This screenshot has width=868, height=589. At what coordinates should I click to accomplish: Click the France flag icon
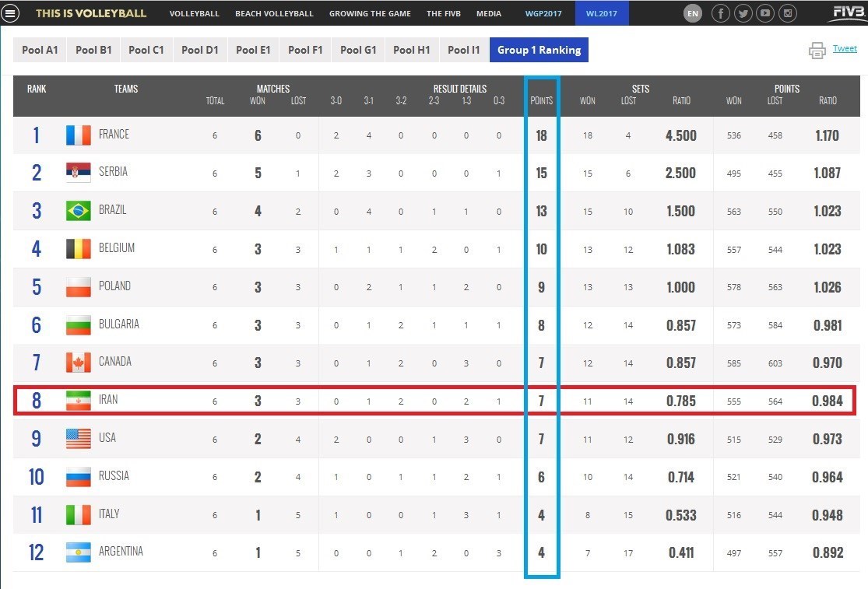tap(79, 135)
